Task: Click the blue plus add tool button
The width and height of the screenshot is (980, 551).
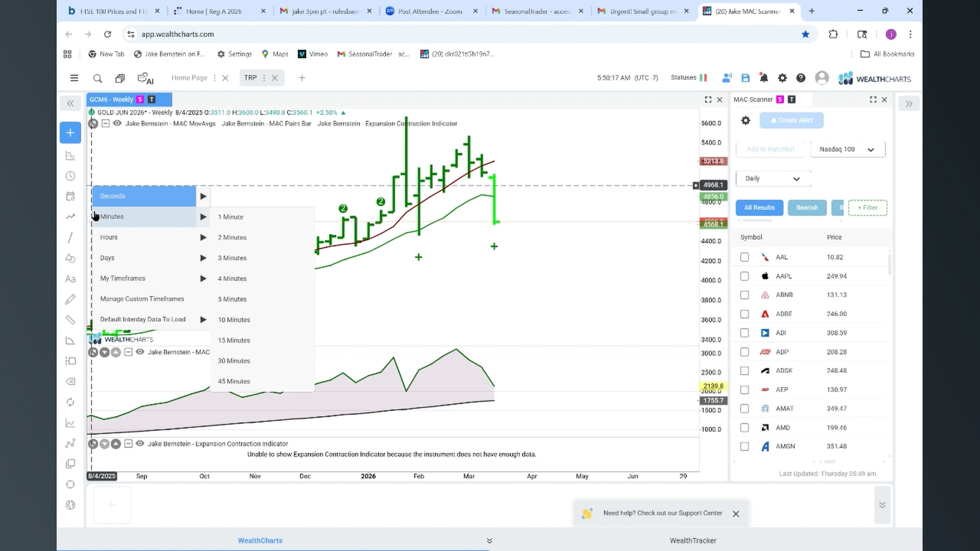Action: [x=70, y=133]
